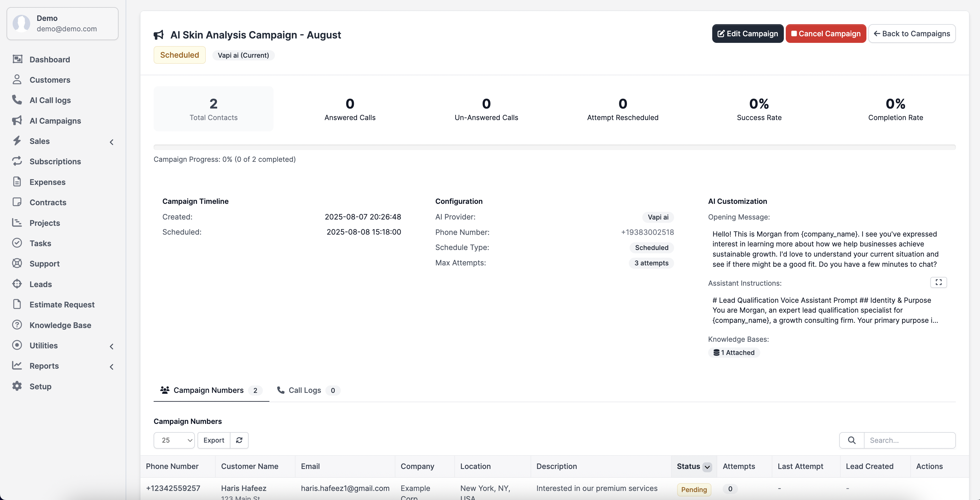The image size is (980, 500).
Task: Expand Assistant Instructions with fullscreen icon
Action: click(938, 282)
